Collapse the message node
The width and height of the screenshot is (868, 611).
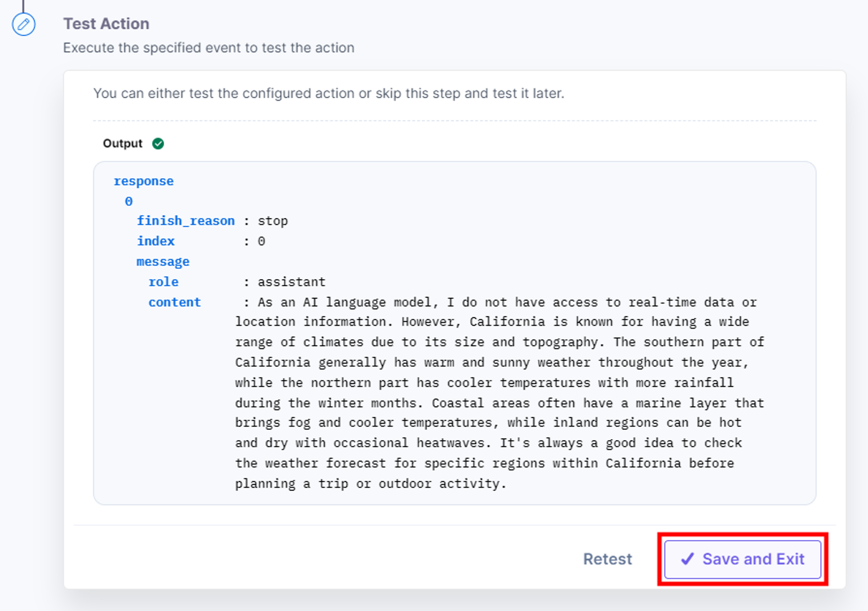[163, 262]
